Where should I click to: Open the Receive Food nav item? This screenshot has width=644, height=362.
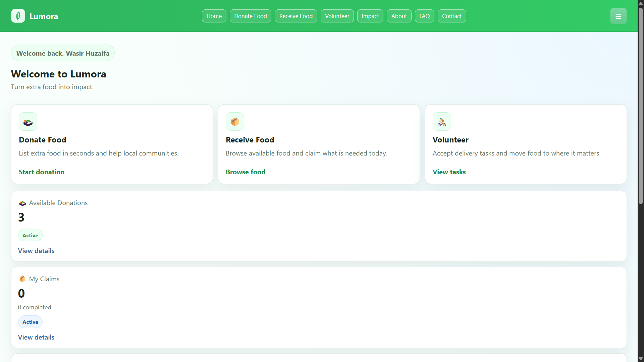tap(296, 16)
